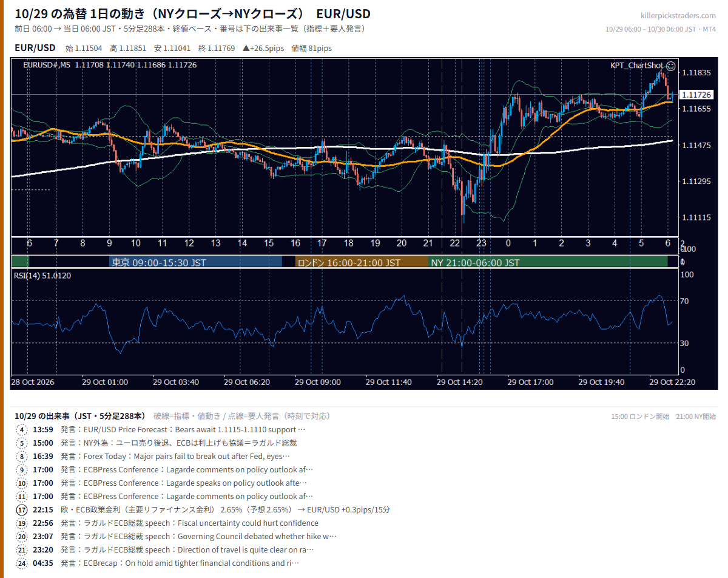Click event marker number 10 circle
This screenshot has height=578, width=728.
[22, 483]
